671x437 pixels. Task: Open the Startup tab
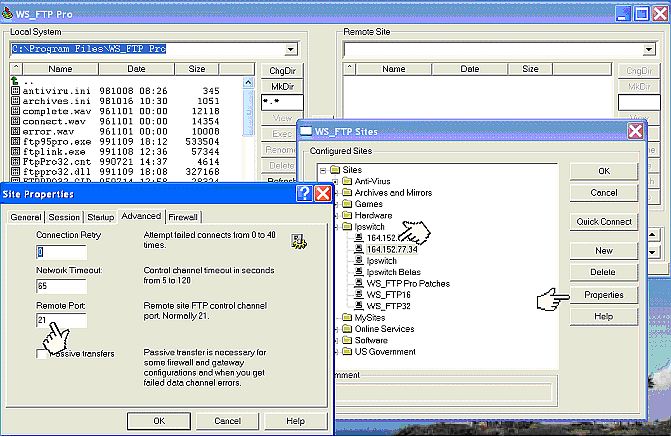click(101, 217)
